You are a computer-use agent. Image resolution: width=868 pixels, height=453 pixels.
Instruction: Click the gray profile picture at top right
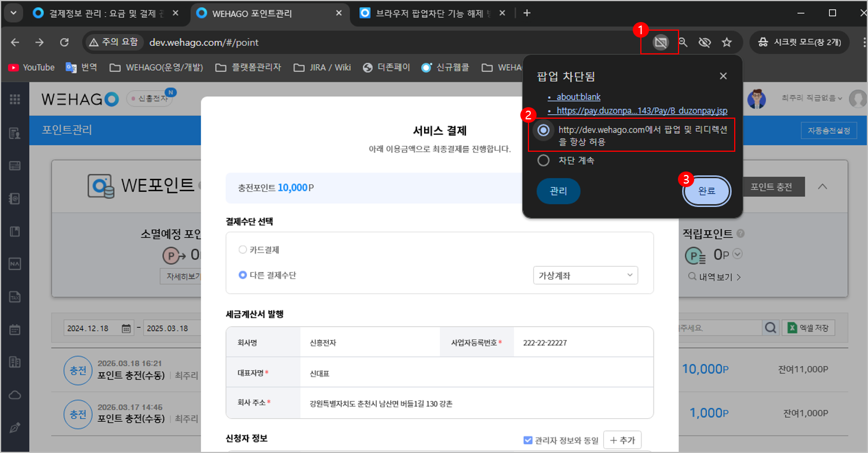(x=858, y=98)
